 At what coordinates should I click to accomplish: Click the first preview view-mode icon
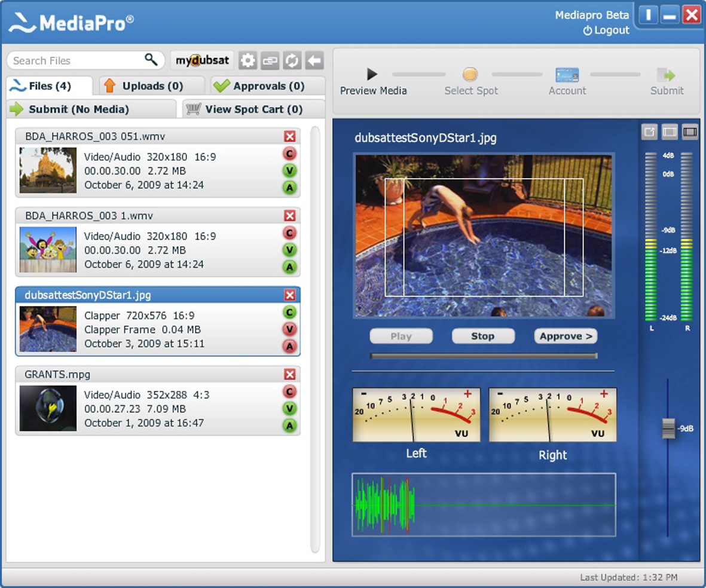pyautogui.click(x=649, y=132)
